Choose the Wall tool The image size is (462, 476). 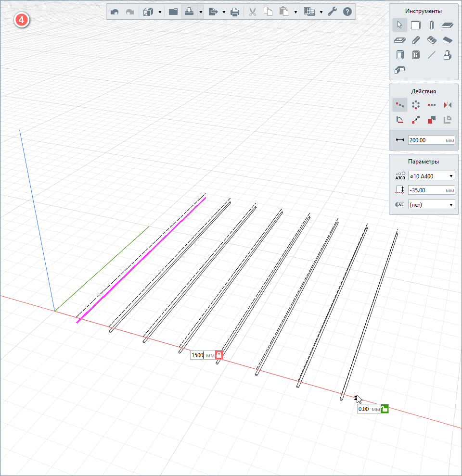[x=415, y=25]
